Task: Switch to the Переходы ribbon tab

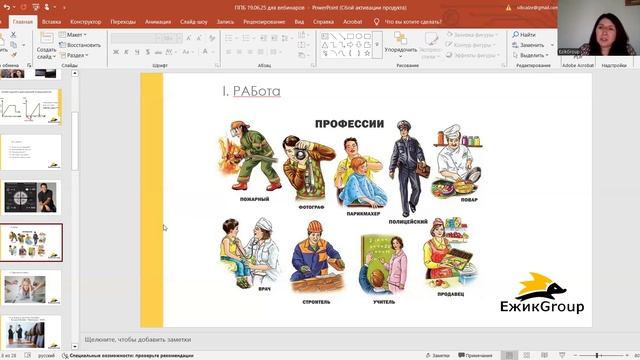Action: tap(123, 22)
